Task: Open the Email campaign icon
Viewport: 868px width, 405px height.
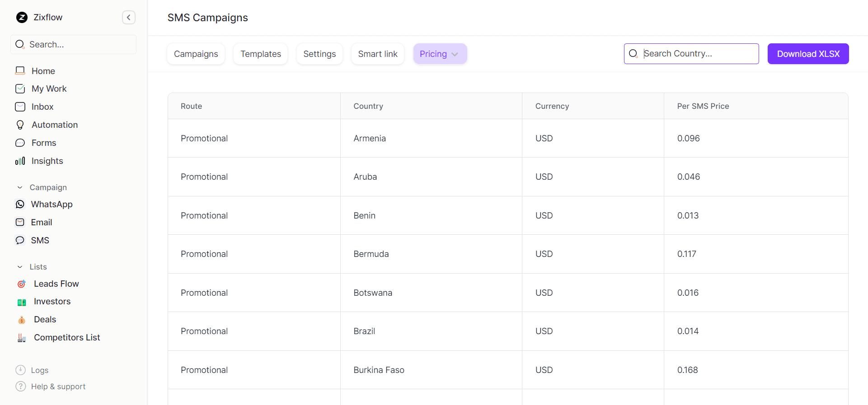Action: [20, 223]
